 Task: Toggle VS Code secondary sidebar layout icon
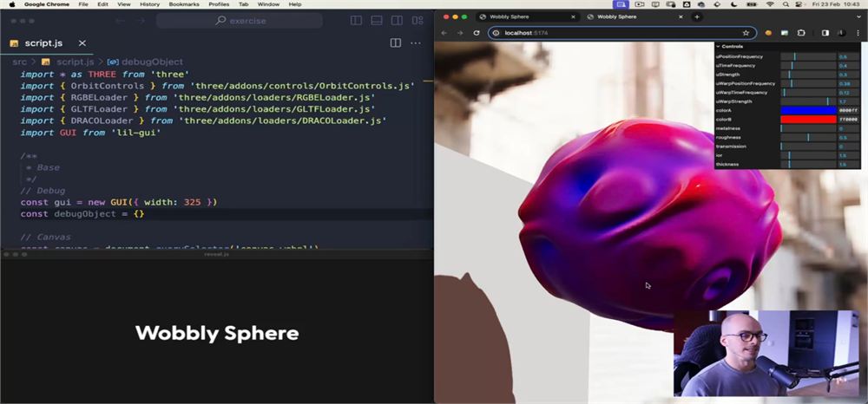pyautogui.click(x=397, y=21)
